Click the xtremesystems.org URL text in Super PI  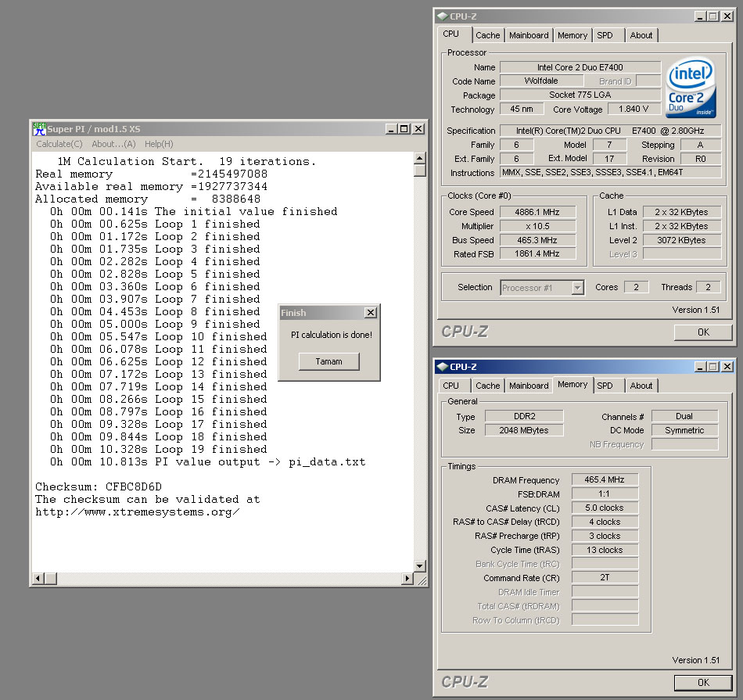click(x=138, y=512)
